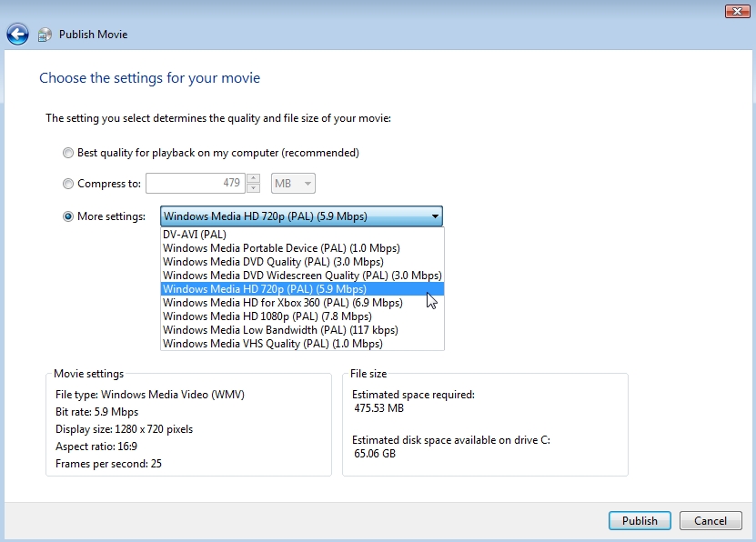Choose highlighted Windows Media HD 720p list item
The image size is (756, 542).
coord(302,289)
